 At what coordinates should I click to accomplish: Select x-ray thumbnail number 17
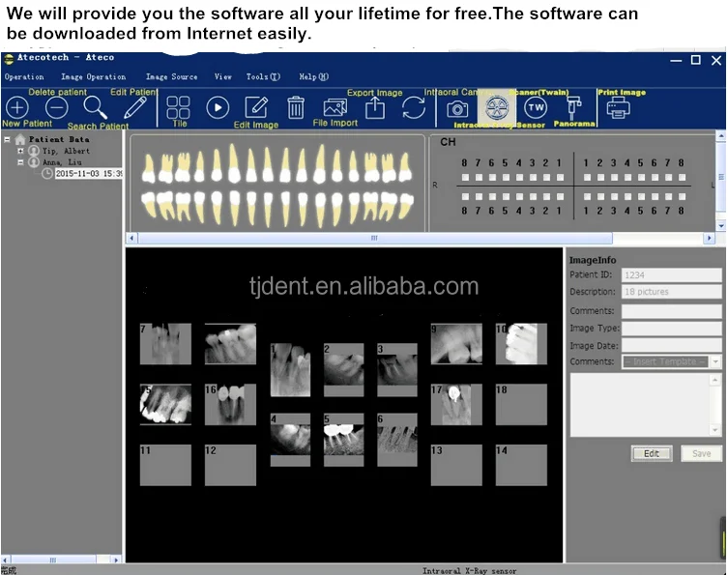tap(456, 404)
